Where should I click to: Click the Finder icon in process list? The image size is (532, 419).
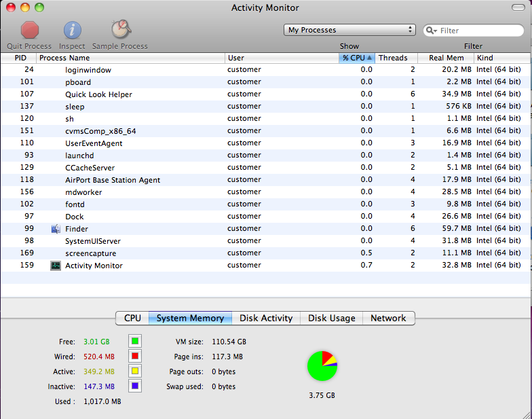56,229
